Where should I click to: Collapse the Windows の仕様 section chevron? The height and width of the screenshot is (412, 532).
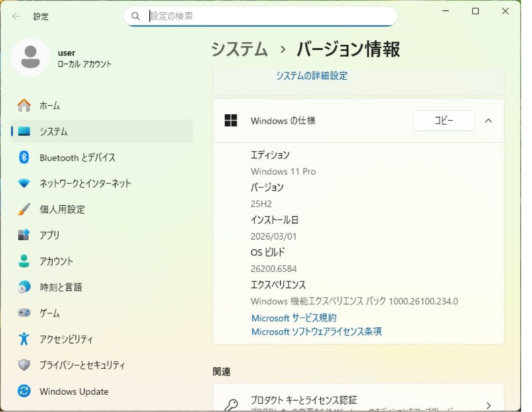pyautogui.click(x=488, y=121)
